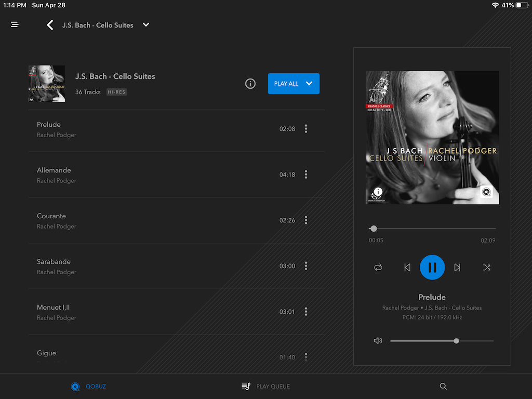The image size is (532, 399).
Task: Play the Prelude track in the list
Action: (x=177, y=129)
